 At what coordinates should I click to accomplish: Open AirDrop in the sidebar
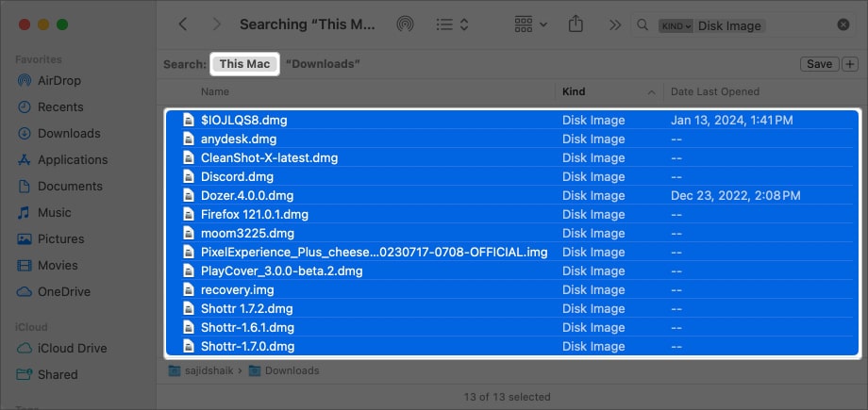tap(58, 81)
